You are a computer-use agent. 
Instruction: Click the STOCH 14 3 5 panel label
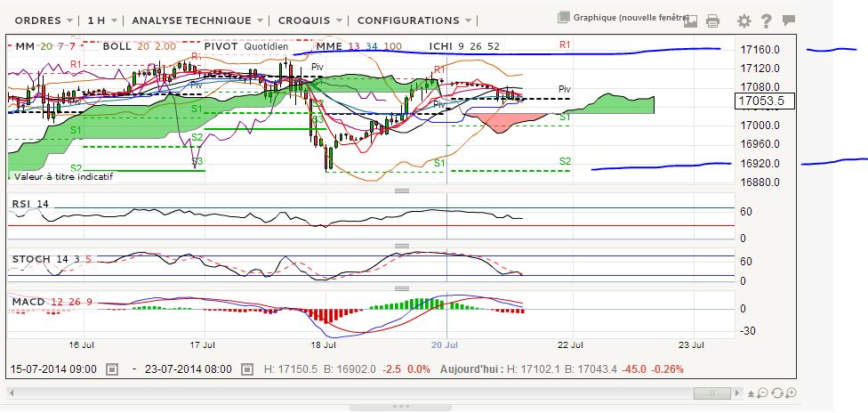52,259
